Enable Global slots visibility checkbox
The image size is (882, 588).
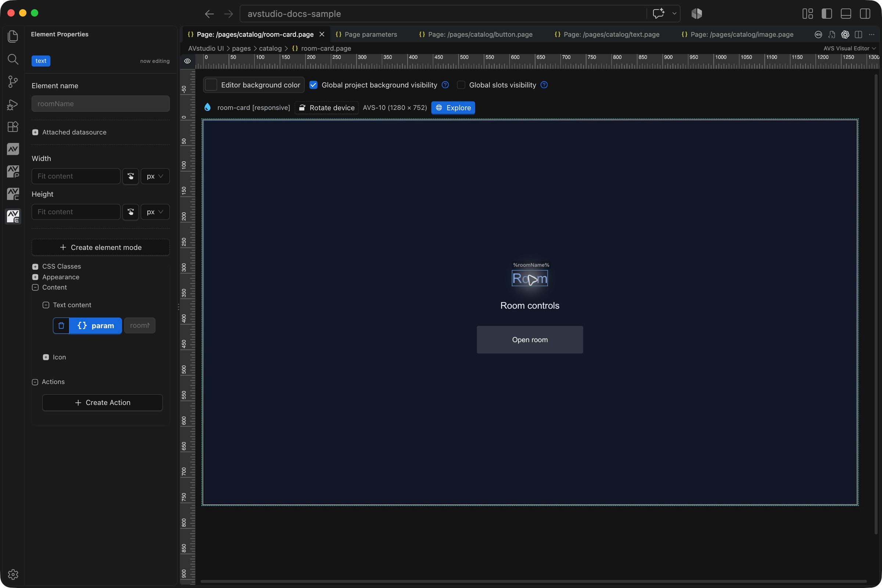[461, 85]
